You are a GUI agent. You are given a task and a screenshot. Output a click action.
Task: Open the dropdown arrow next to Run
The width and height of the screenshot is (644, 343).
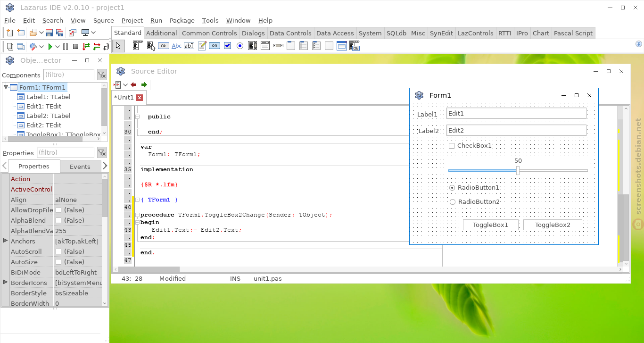point(58,46)
